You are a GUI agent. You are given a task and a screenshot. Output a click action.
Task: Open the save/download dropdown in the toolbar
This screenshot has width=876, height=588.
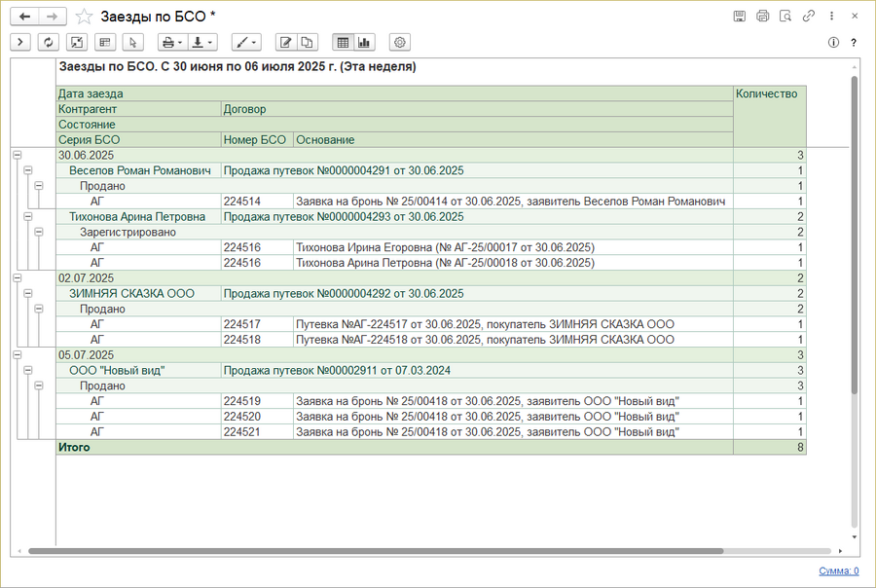(x=202, y=42)
